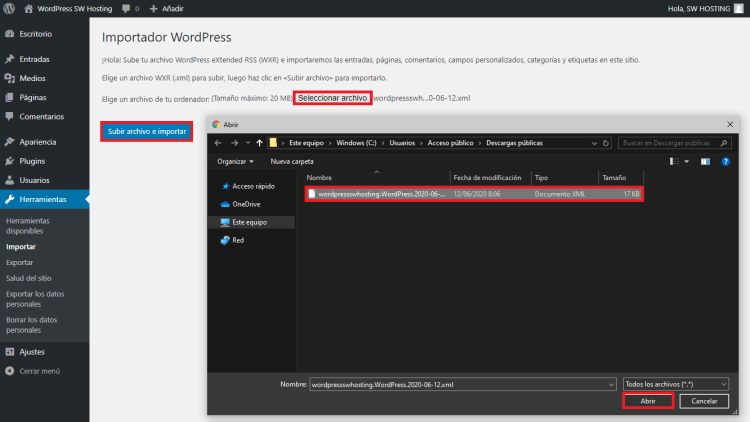Click Nueva carpeta in dialog toolbar
Image resolution: width=750 pixels, height=422 pixels.
[292, 162]
